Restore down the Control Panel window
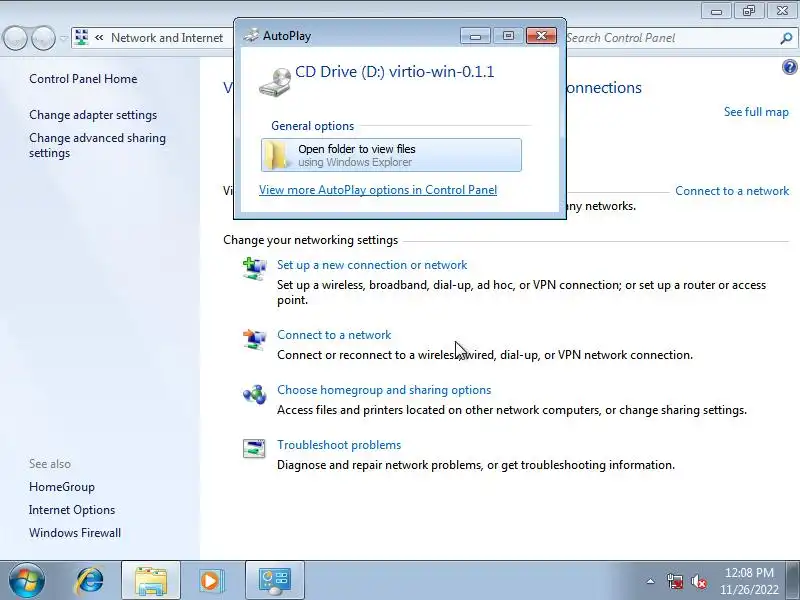This screenshot has width=800, height=600. point(749,11)
